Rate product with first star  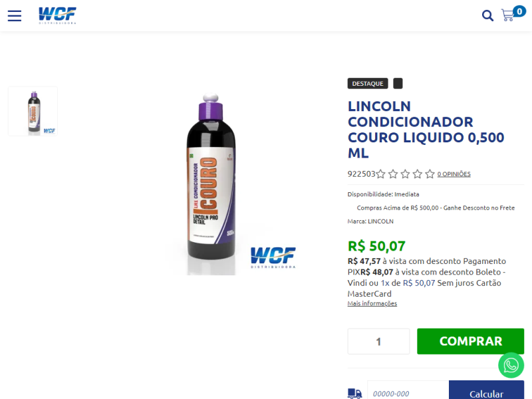[380, 174]
